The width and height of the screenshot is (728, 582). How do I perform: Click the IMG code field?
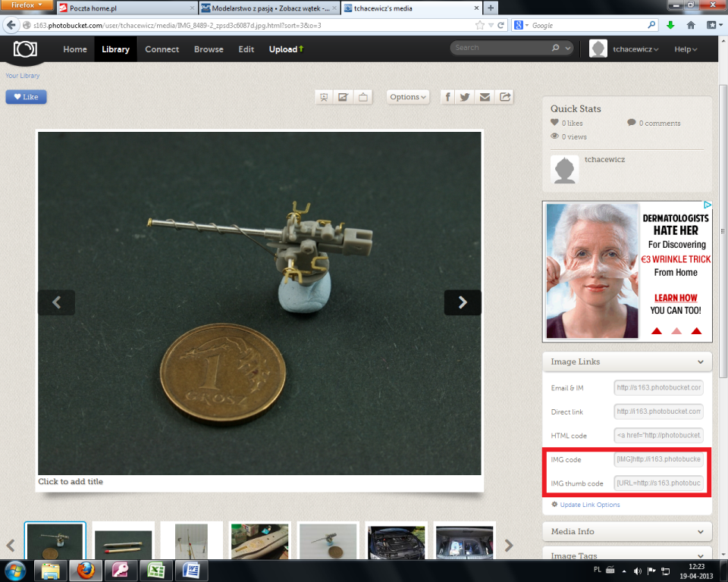658,460
